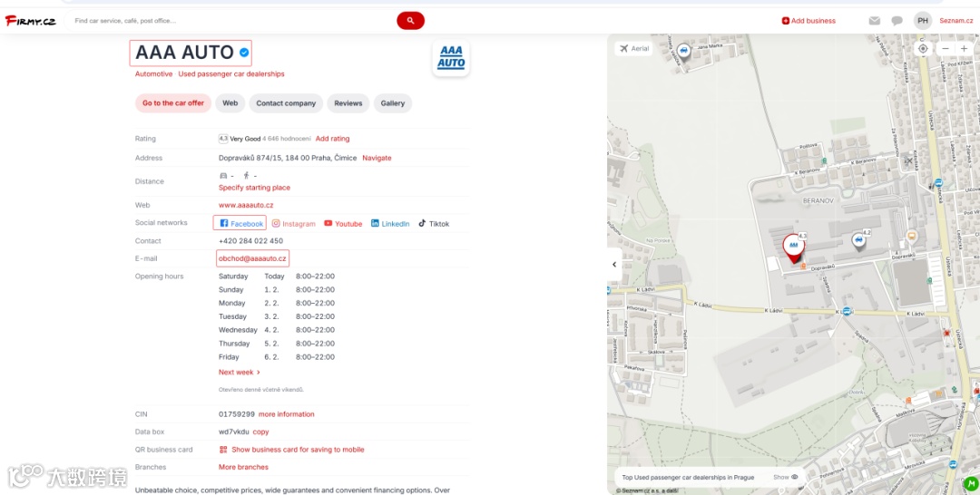
Task: Open the Contact company tab
Action: [x=286, y=103]
